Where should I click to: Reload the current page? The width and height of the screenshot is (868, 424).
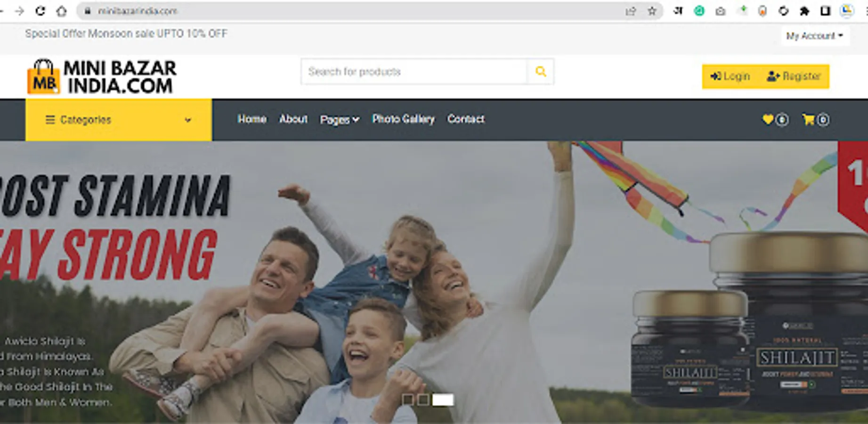tap(41, 11)
